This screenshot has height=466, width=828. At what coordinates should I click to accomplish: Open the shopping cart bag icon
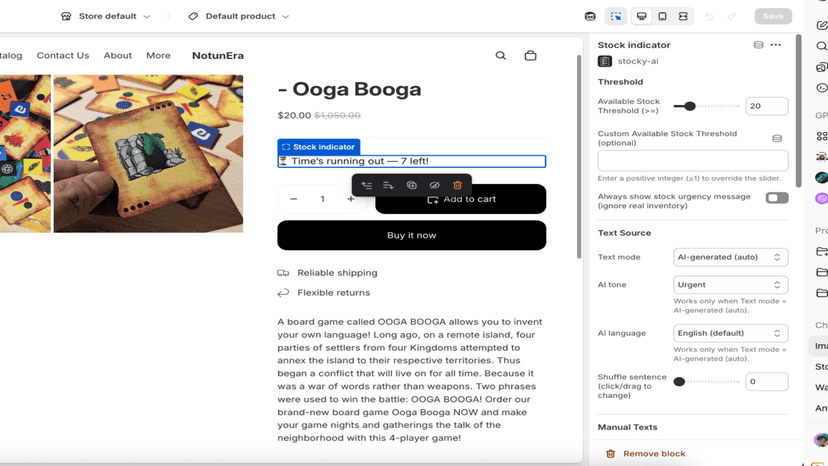[530, 55]
